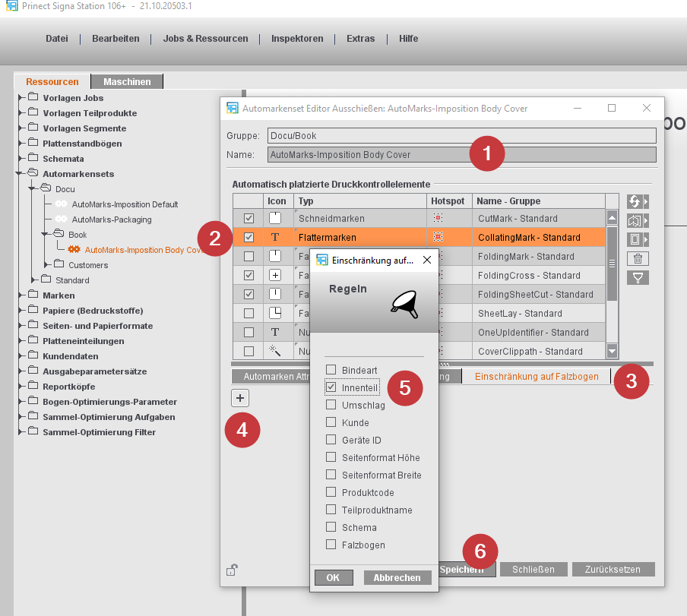Click into the Name input field
Viewport: 687px width, 616px height.
pyautogui.click(x=462, y=154)
